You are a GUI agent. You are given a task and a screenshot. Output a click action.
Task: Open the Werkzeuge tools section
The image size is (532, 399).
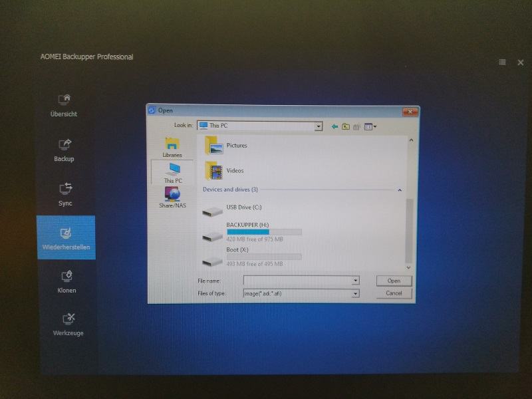[x=68, y=325]
